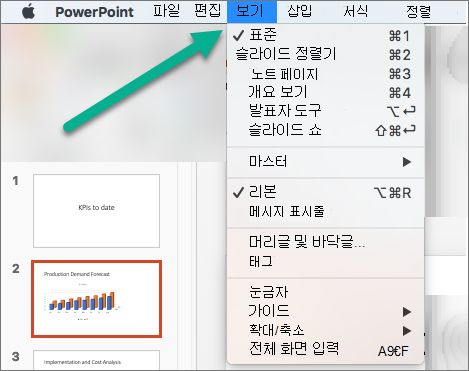The image size is (469, 371).
Task: Toggle the 리본 visibility
Action: (x=326, y=192)
